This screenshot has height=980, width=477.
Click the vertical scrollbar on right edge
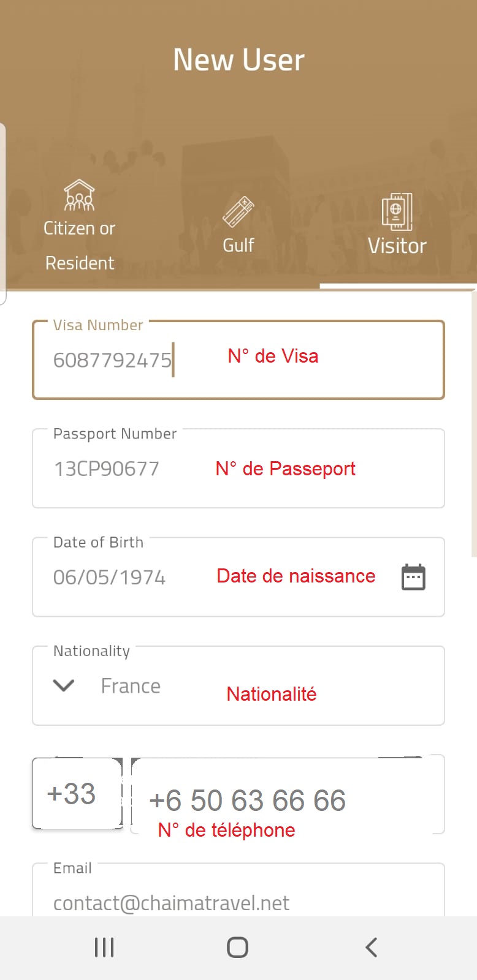pos(474,423)
